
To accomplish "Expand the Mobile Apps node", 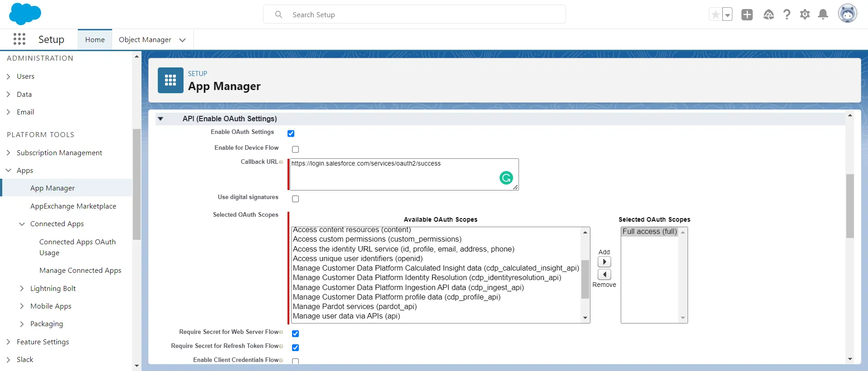I will (x=22, y=306).
